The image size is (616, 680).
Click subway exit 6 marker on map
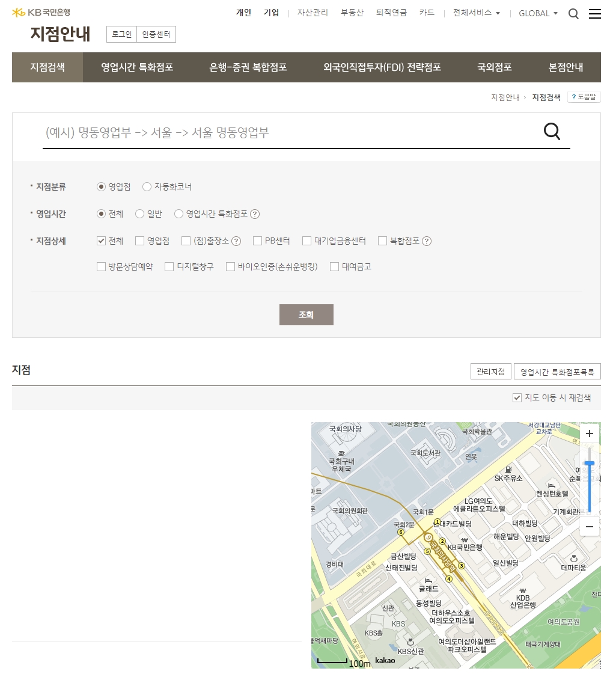(401, 532)
